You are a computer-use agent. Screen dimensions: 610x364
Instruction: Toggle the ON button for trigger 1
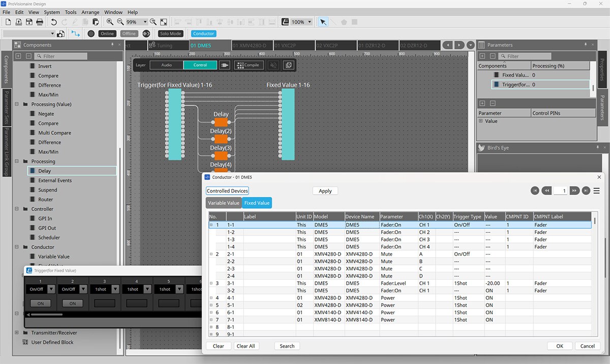[41, 303]
